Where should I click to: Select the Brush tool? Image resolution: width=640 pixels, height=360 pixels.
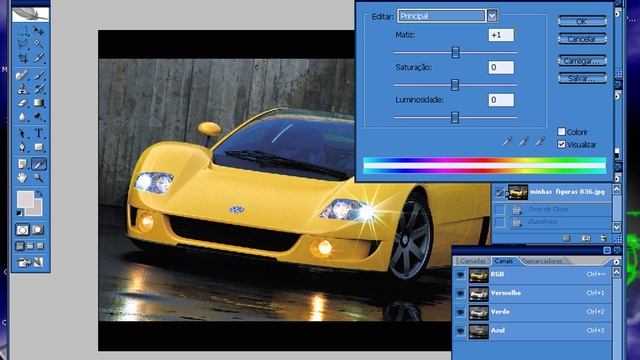(39, 75)
